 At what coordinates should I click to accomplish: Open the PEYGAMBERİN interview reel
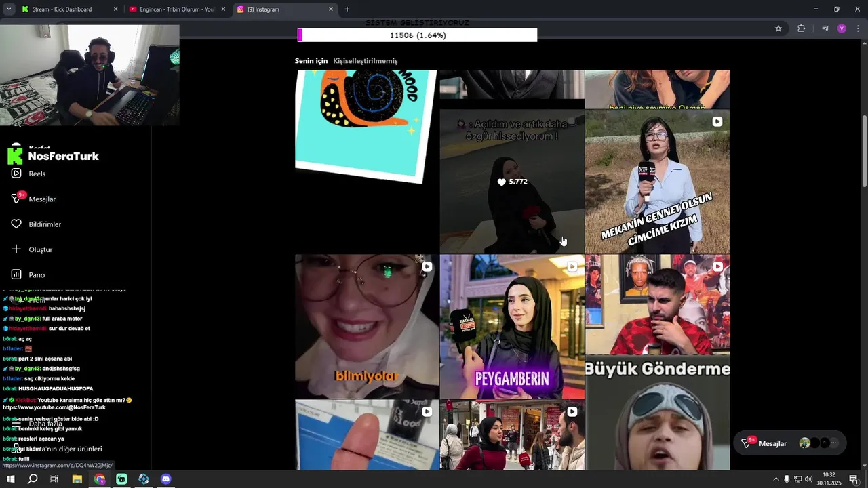coord(512,327)
